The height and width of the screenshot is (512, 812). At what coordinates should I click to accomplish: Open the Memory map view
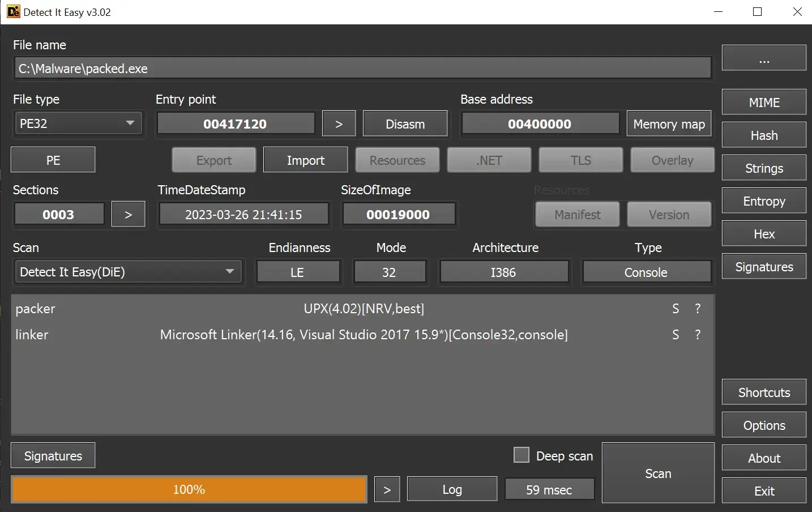click(669, 124)
